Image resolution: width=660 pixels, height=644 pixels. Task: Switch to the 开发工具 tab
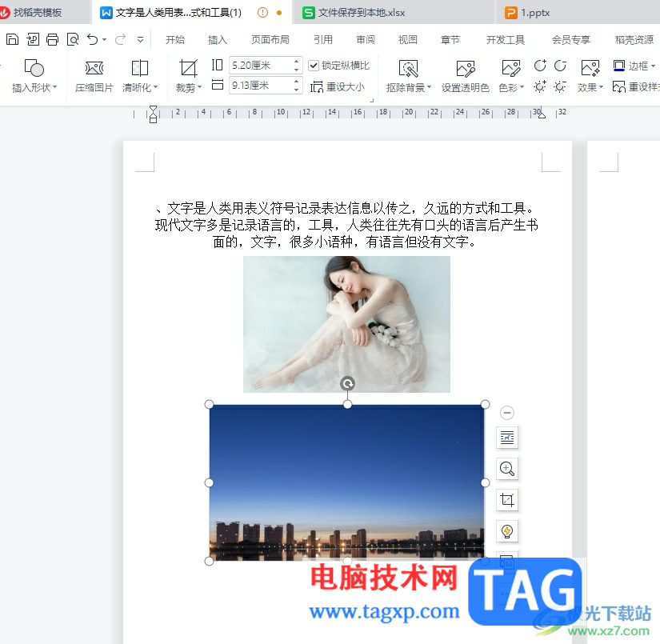coord(506,39)
